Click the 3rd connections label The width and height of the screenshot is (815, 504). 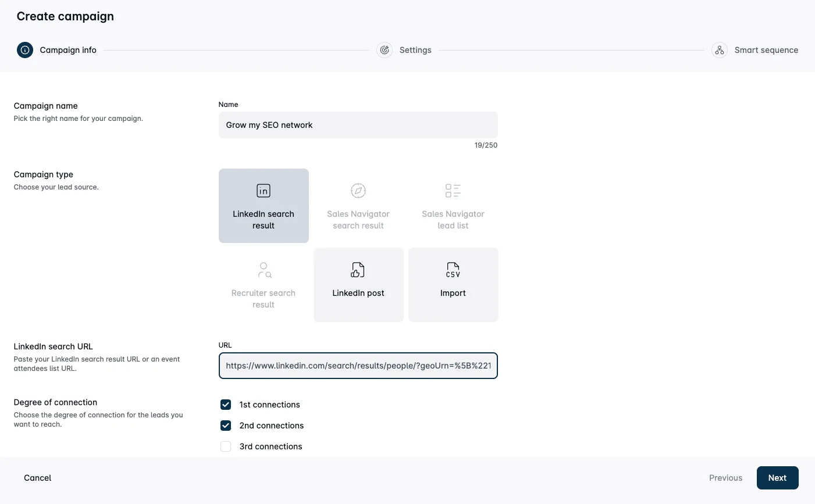[x=271, y=446]
